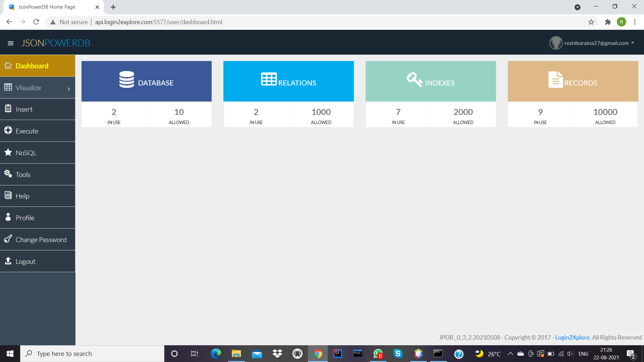Open the Help menu item
Viewport: 644px width, 362px height.
tap(38, 196)
